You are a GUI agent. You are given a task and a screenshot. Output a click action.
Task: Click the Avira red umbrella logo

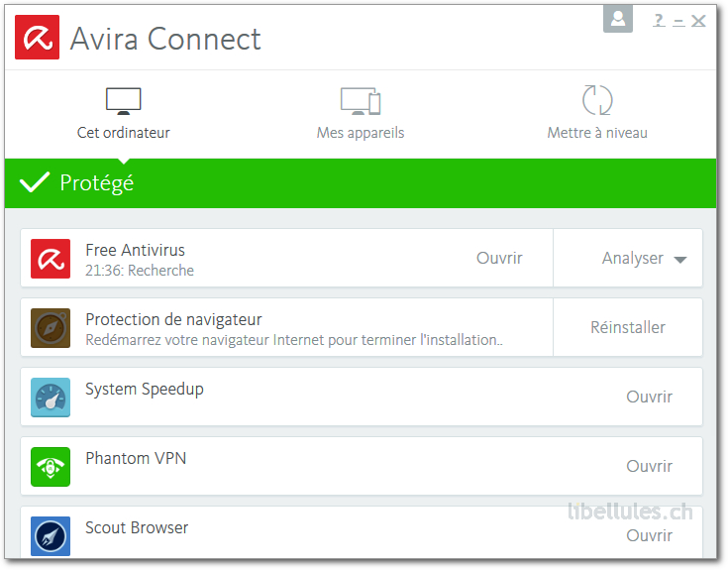pos(38,37)
